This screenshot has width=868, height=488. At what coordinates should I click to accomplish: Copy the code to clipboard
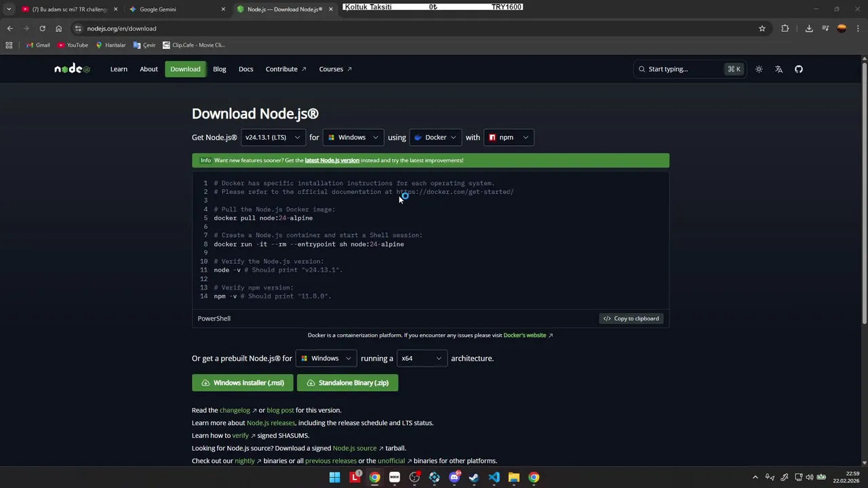[631, 319]
